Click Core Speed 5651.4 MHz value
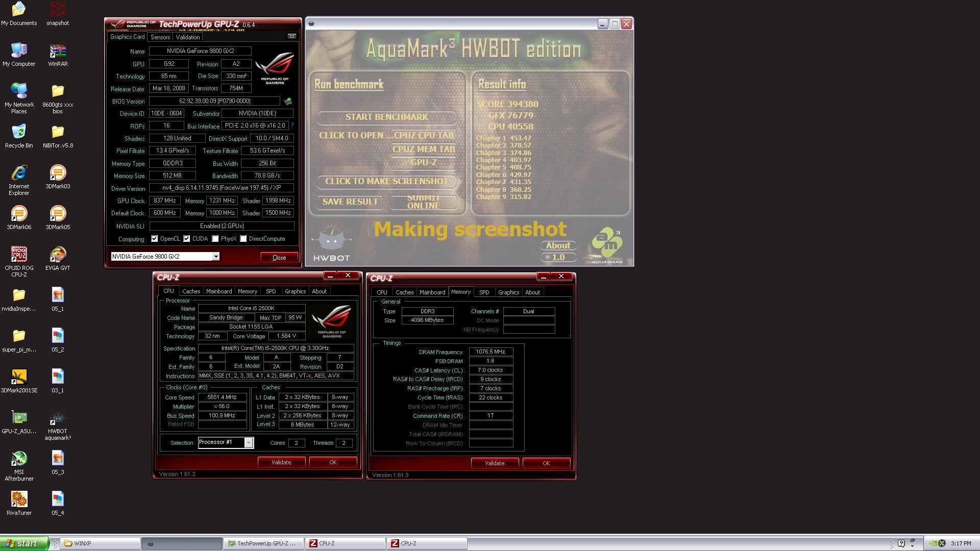The height and width of the screenshot is (551, 980). coord(222,397)
